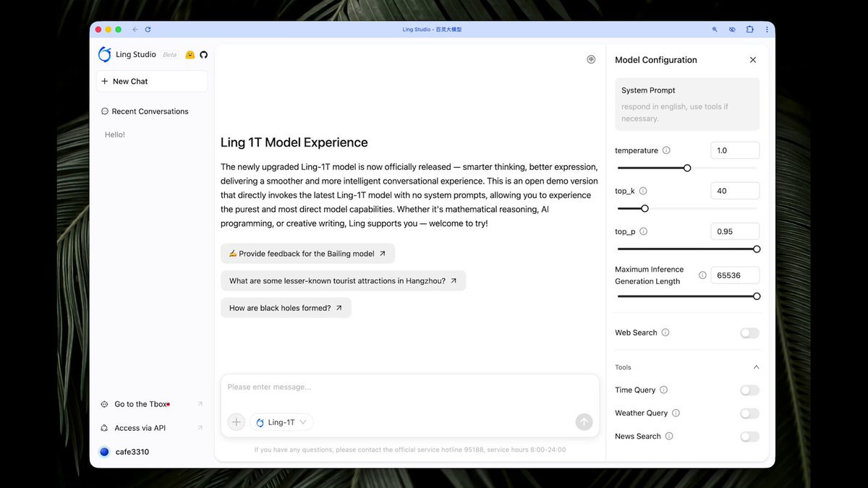Click the Recent Conversations chat bubble icon

[105, 111]
